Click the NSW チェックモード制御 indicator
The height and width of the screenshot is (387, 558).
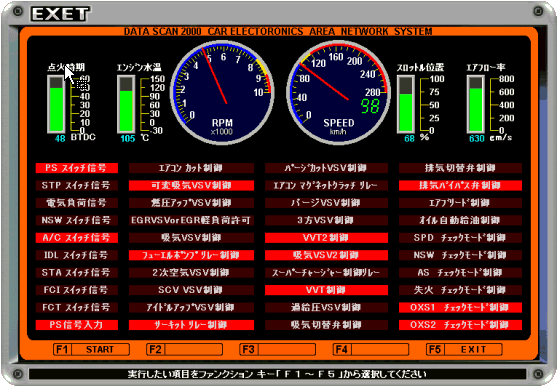pyautogui.click(x=460, y=255)
